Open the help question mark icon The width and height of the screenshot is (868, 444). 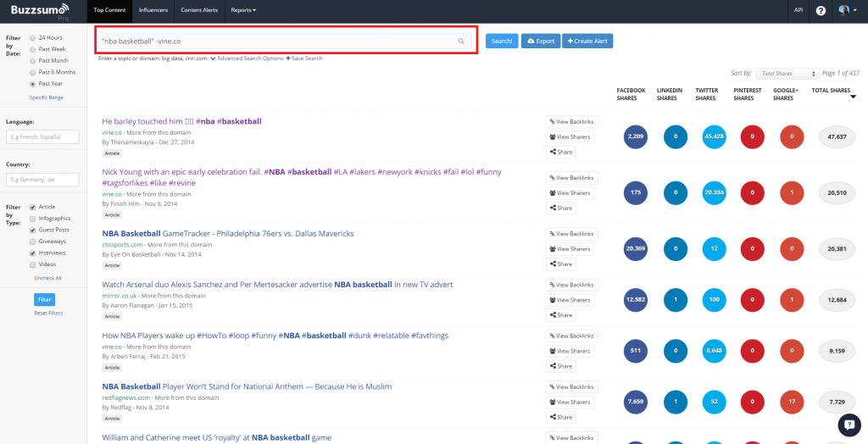tap(821, 10)
